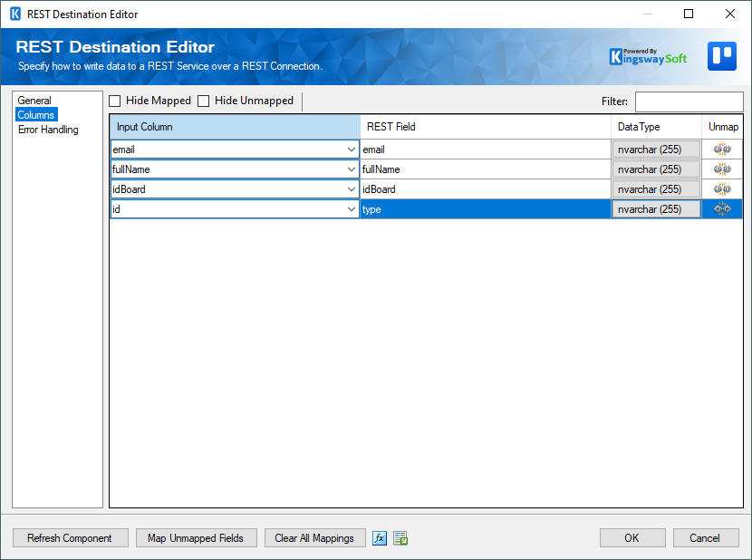752x560 pixels.
Task: Click the K app icon in title bar
Action: pyautogui.click(x=15, y=14)
